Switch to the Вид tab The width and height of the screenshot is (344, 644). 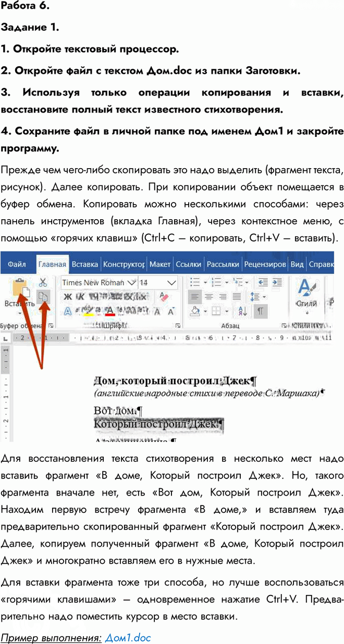pos(297,264)
